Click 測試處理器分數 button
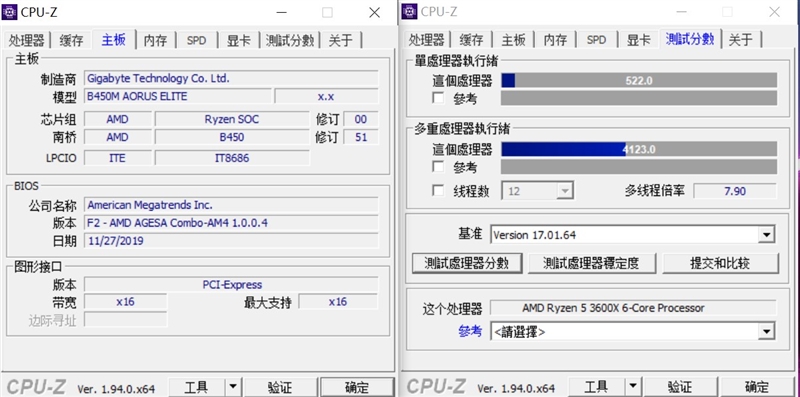The image size is (800, 397). tap(467, 263)
